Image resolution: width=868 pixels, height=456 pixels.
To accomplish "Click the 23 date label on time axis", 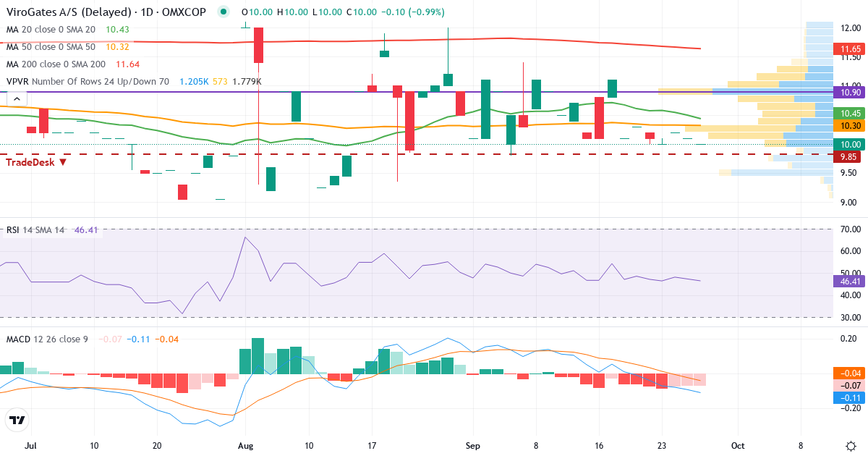I will click(662, 447).
